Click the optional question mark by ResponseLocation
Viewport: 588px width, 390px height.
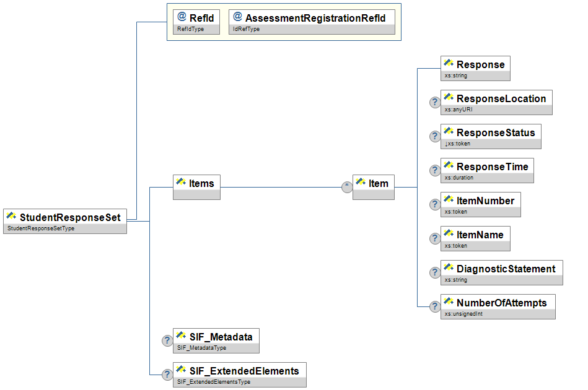(436, 103)
